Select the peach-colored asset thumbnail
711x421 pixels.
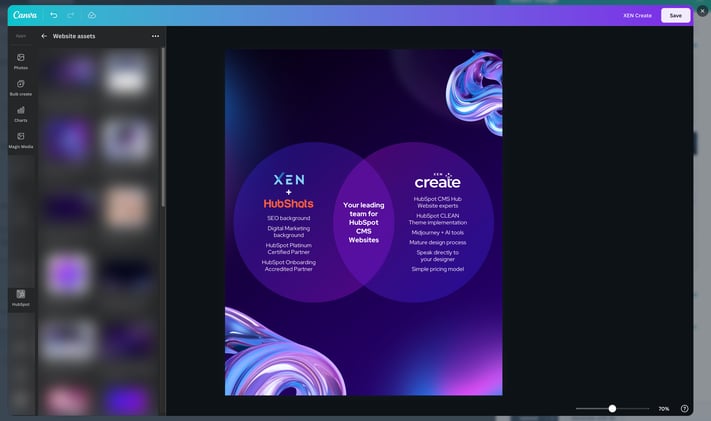(127, 208)
